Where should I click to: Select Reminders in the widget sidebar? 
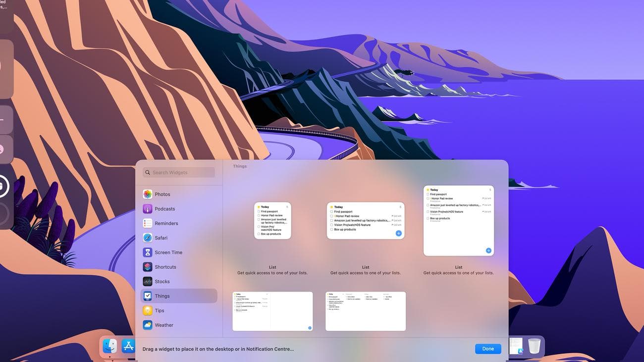[166, 223]
